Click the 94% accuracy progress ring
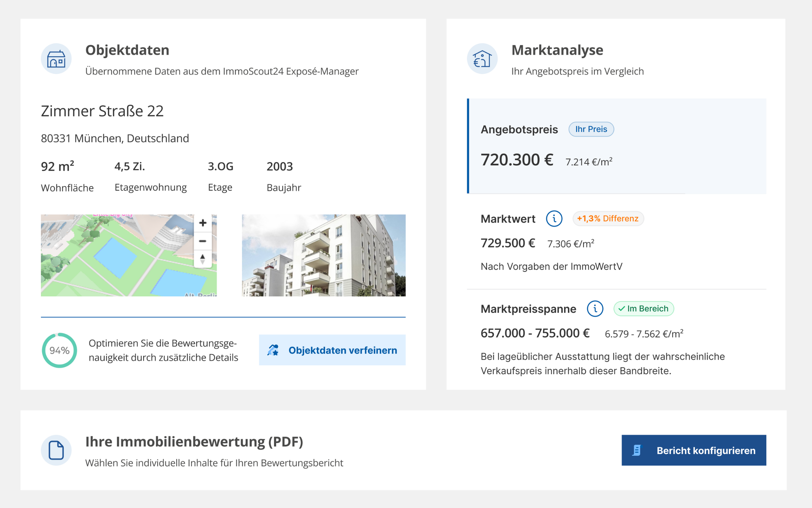Viewport: 812px width, 508px height. pyautogui.click(x=60, y=350)
